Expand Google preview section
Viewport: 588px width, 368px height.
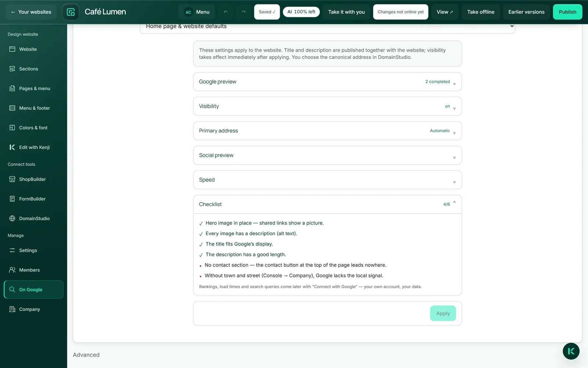point(327,82)
